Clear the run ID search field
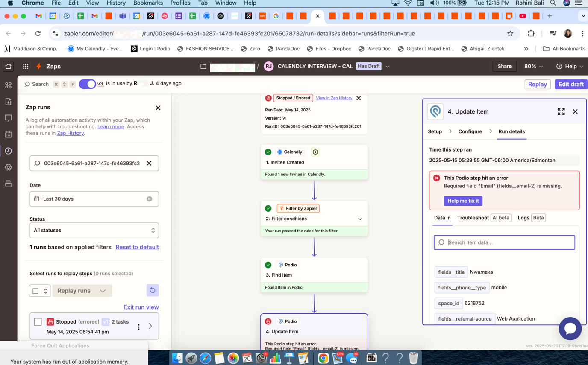 149,163
